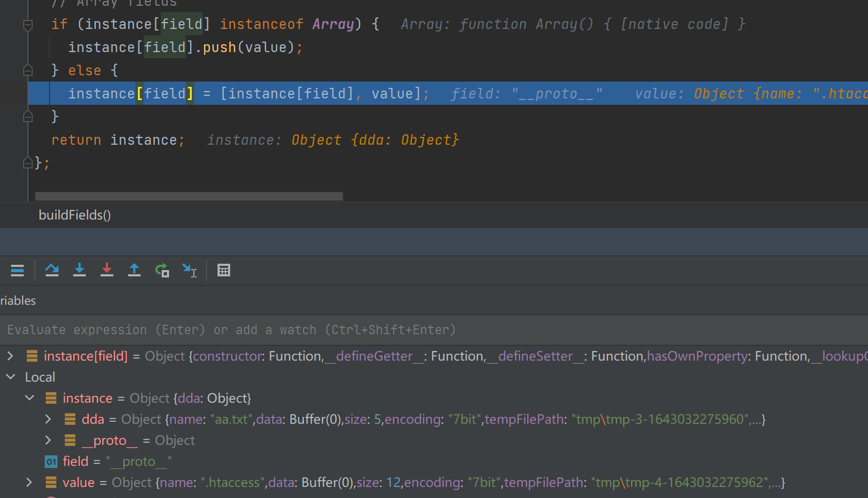Click the Drop Frame icon

162,271
